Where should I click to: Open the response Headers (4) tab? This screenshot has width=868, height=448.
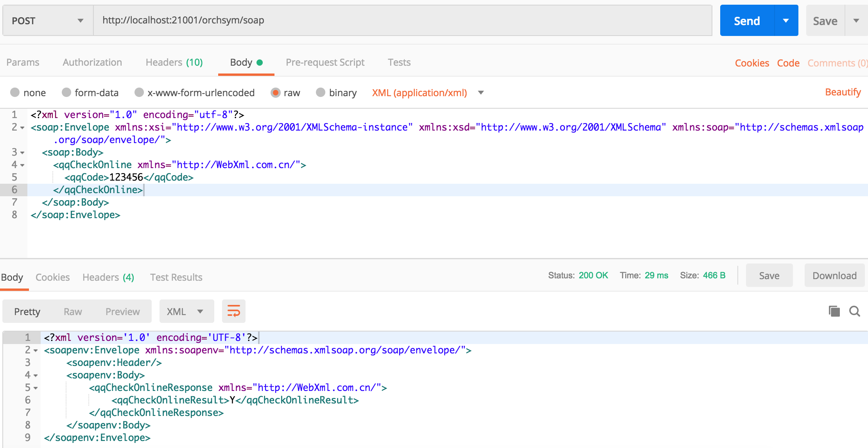click(108, 277)
